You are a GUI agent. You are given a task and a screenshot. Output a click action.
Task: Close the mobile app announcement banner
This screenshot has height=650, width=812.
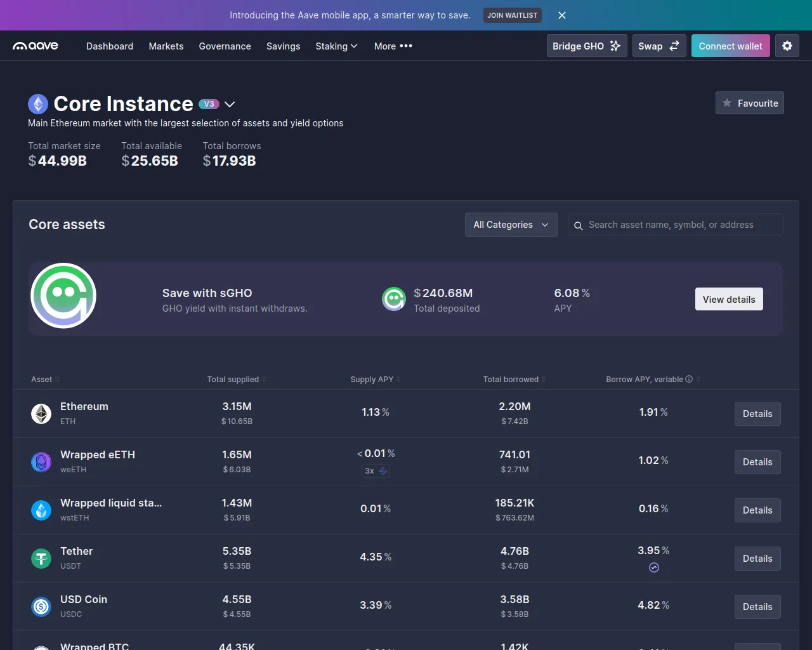(562, 15)
